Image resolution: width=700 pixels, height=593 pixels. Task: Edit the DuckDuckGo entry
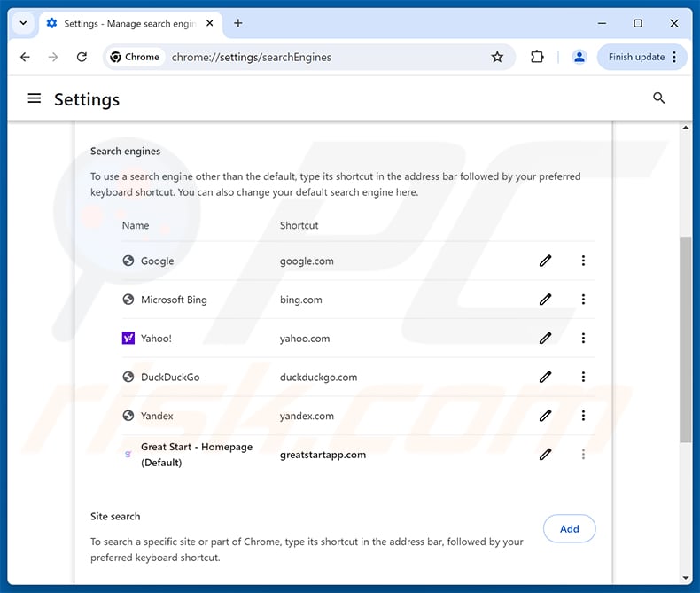coord(545,377)
